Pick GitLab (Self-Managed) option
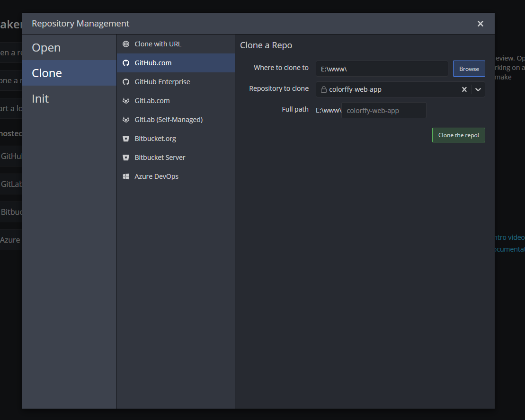The width and height of the screenshot is (525, 420). pyautogui.click(x=176, y=120)
